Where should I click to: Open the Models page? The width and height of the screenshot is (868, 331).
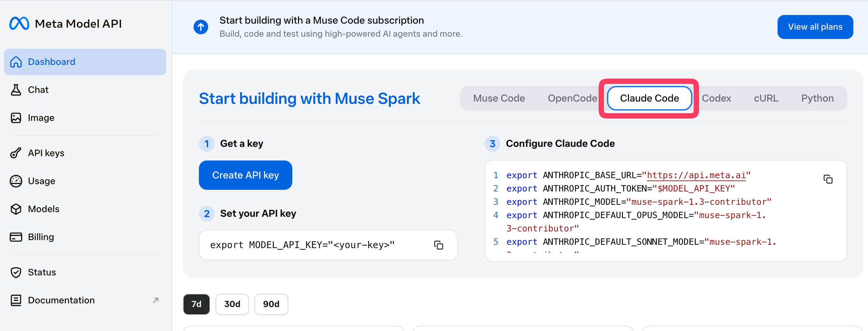click(85, 209)
